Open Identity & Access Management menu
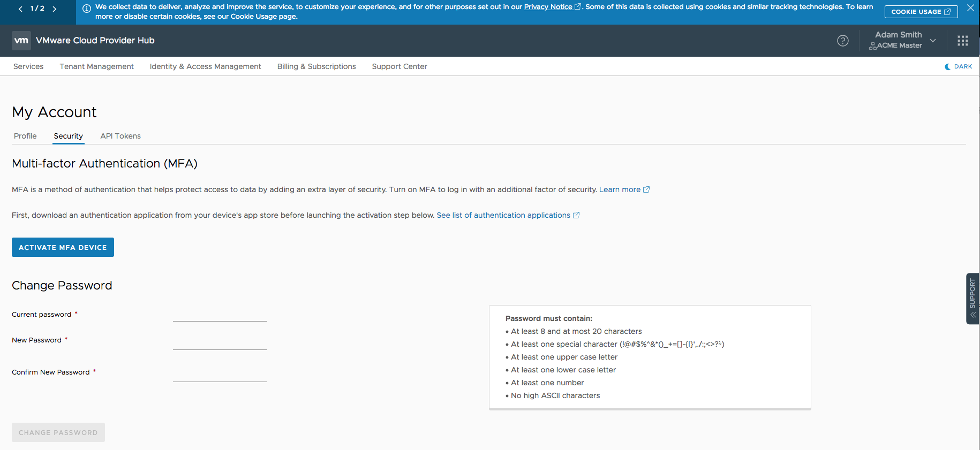Screen dimensions: 980x450 tap(205, 66)
